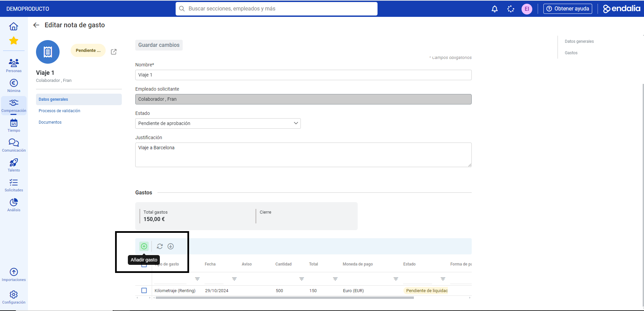Click the Estado column header
The image size is (644, 311).
point(409,264)
